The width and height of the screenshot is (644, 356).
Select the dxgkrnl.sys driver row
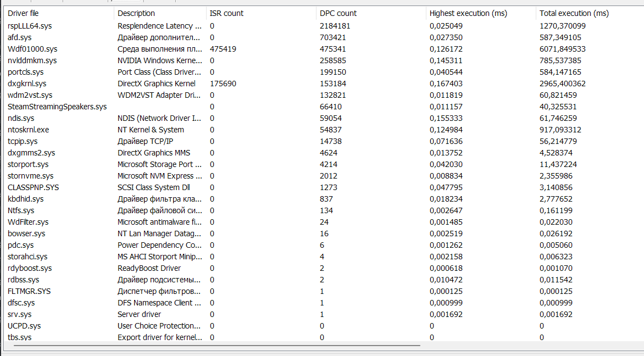[324, 84]
